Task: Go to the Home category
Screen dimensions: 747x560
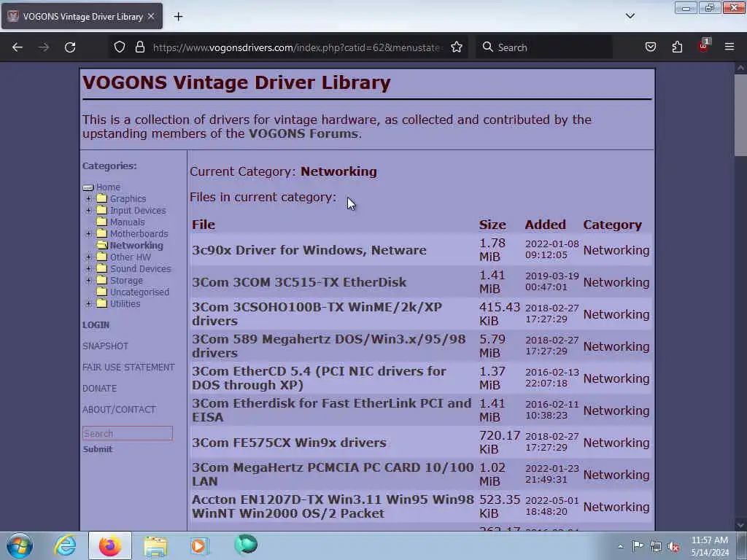Action: pyautogui.click(x=108, y=187)
